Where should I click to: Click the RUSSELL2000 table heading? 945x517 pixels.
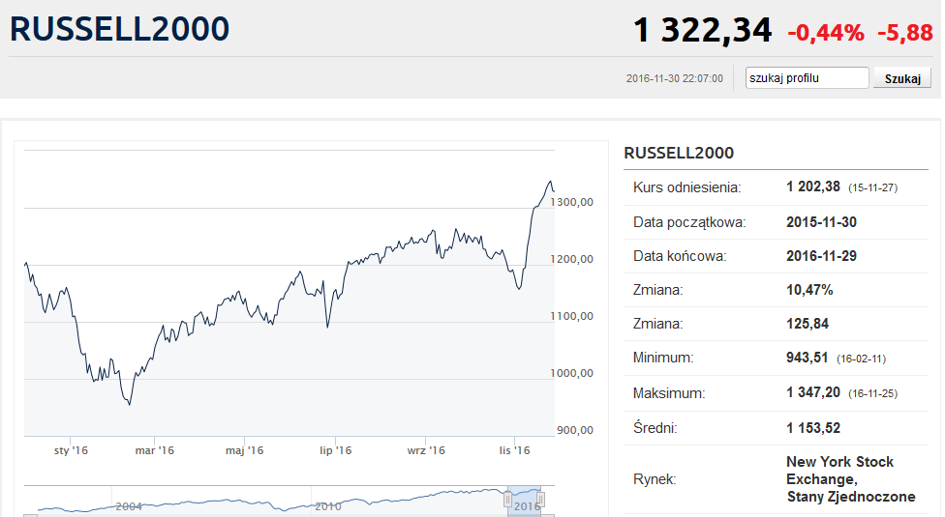tap(679, 153)
